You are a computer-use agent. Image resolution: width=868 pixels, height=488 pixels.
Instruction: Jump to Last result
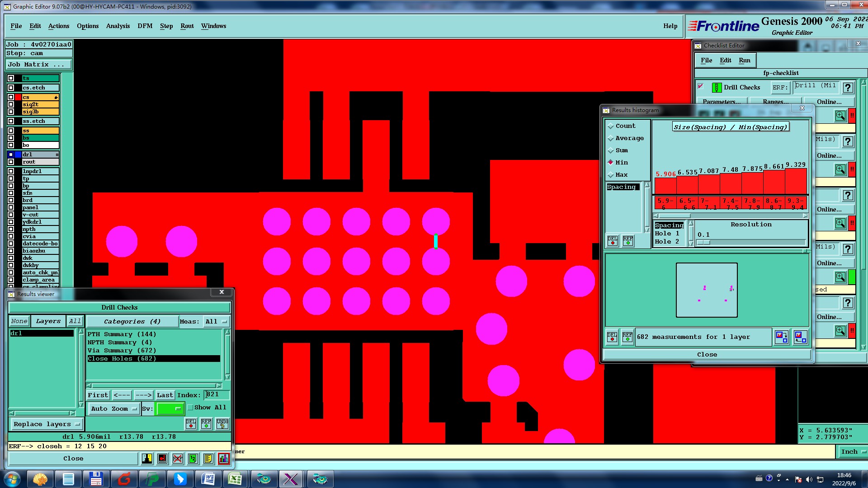(x=165, y=395)
